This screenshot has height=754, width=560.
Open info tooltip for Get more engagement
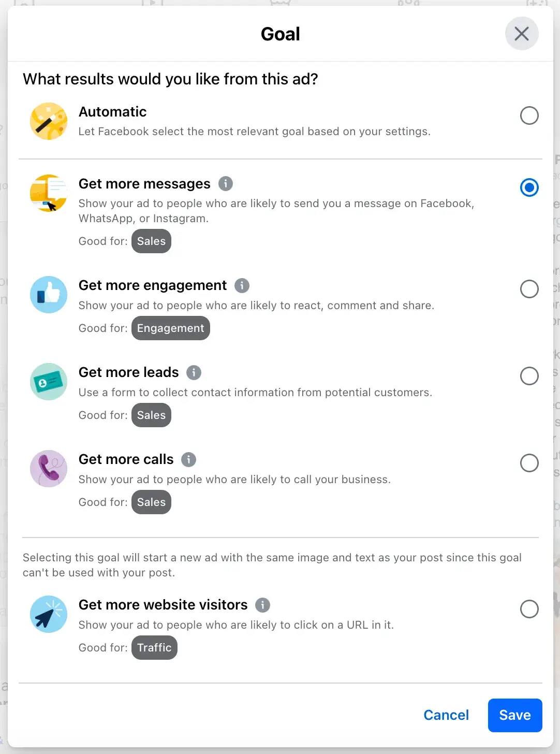click(242, 285)
